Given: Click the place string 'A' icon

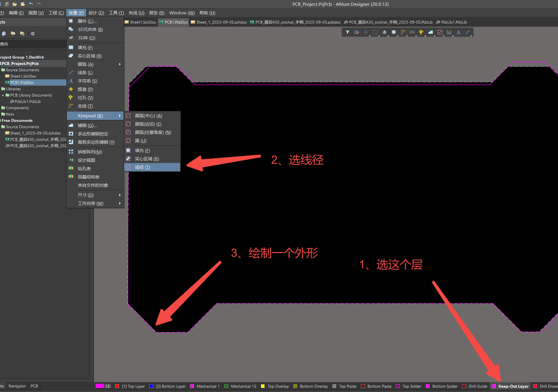Looking at the screenshot, I should (x=458, y=32).
